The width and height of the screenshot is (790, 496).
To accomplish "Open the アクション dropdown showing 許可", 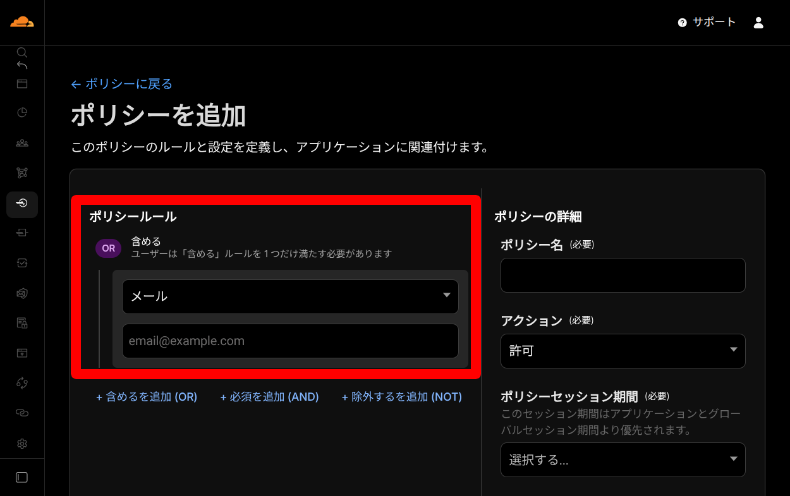I will (x=623, y=351).
